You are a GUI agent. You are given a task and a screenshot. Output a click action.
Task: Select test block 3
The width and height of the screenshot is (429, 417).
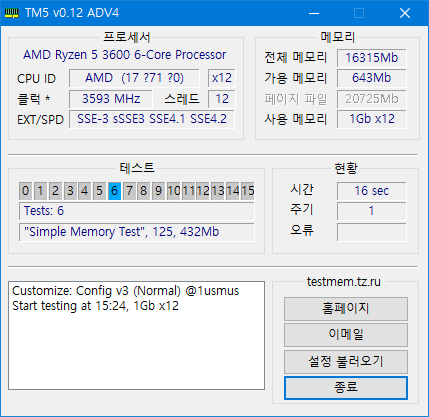click(70, 191)
